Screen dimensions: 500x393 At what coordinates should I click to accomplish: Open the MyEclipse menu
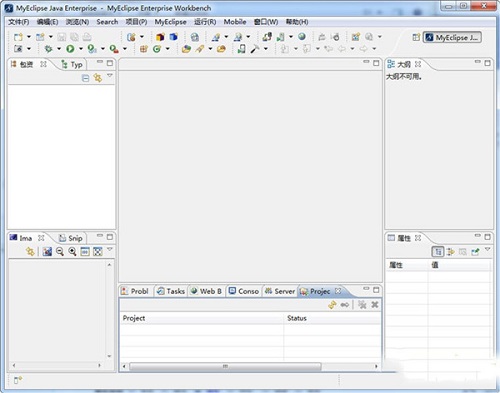pos(170,22)
